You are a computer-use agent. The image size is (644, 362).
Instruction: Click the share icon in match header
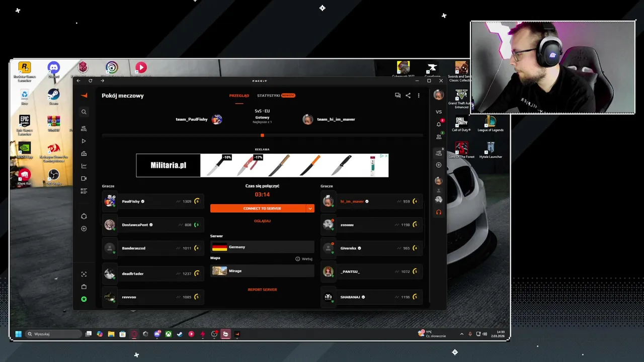408,96
